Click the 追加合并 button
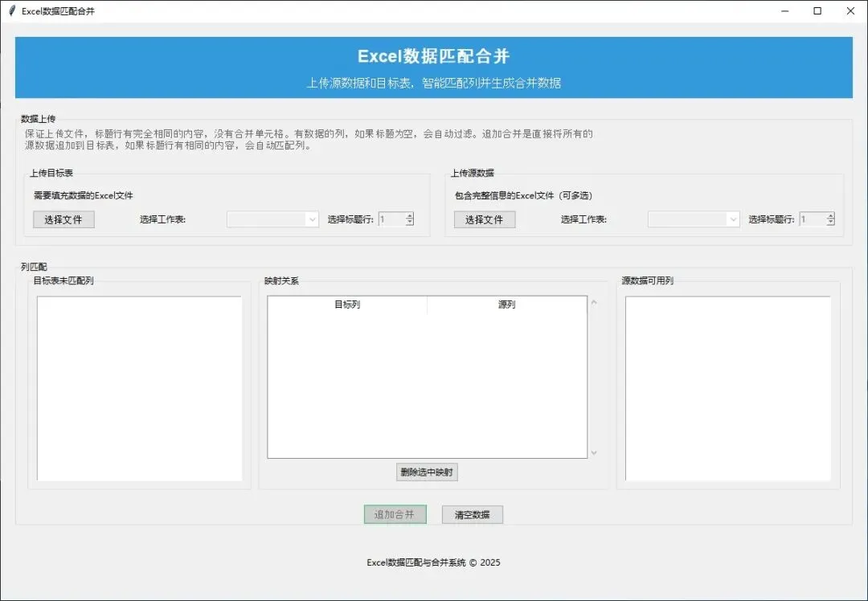 395,515
